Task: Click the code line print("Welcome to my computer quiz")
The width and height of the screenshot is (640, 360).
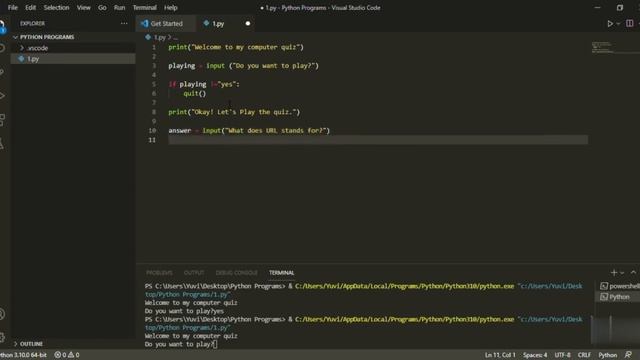Action: pyautogui.click(x=236, y=47)
